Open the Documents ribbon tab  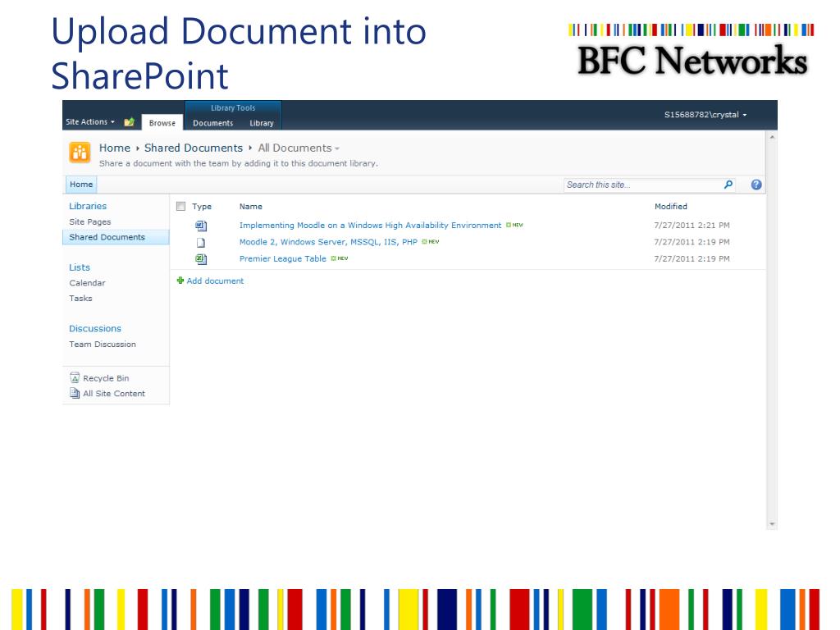tap(212, 123)
